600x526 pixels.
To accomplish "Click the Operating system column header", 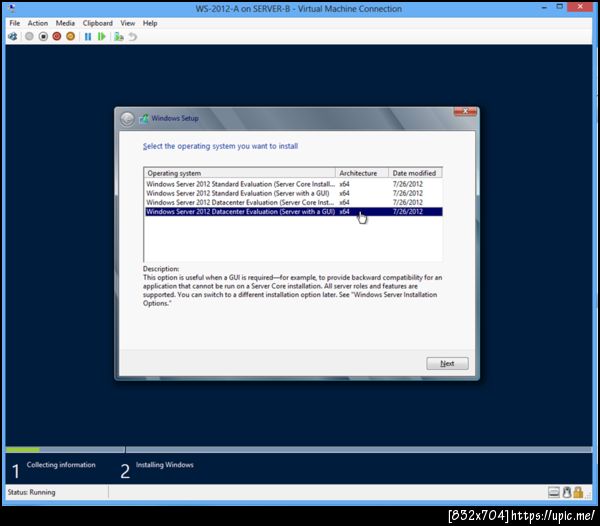I will tap(240, 173).
